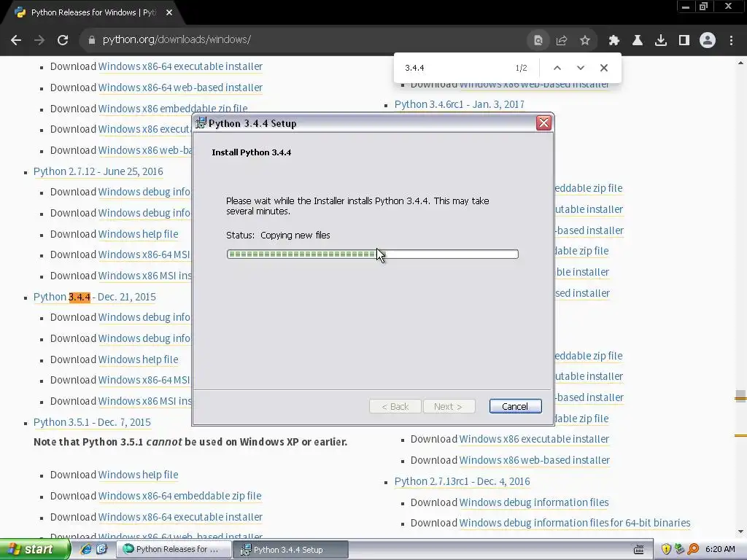Viewport: 747px width, 560px height.
Task: Click the second quick launch icon
Action: coord(101,549)
